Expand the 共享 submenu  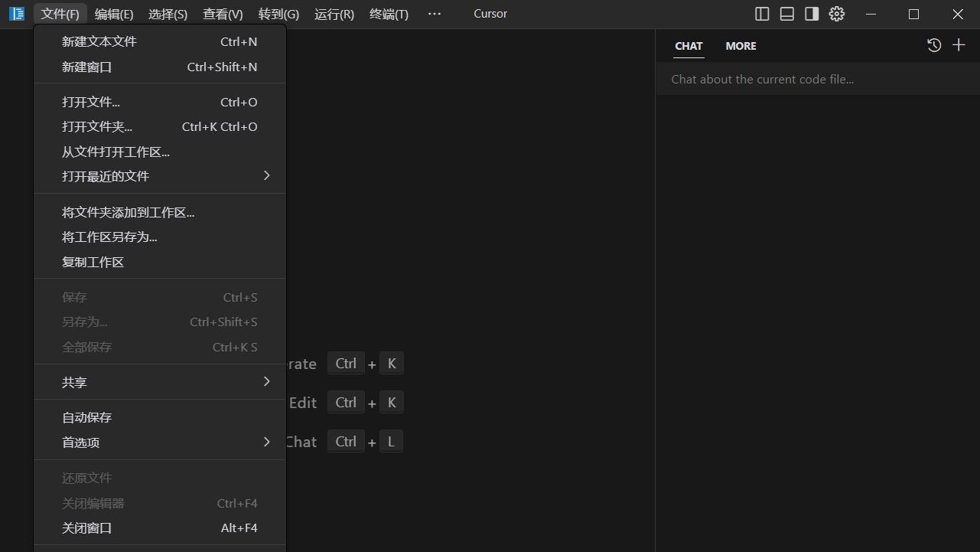[160, 382]
